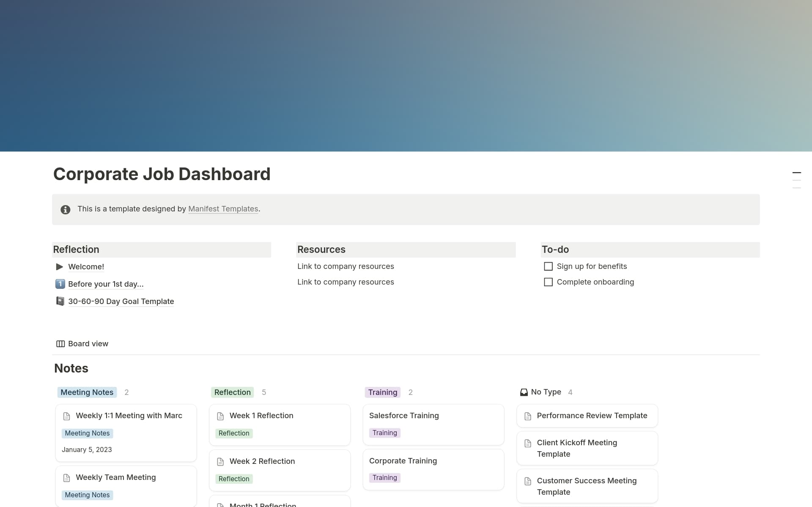Click the number one emoji icon

pyautogui.click(x=60, y=284)
